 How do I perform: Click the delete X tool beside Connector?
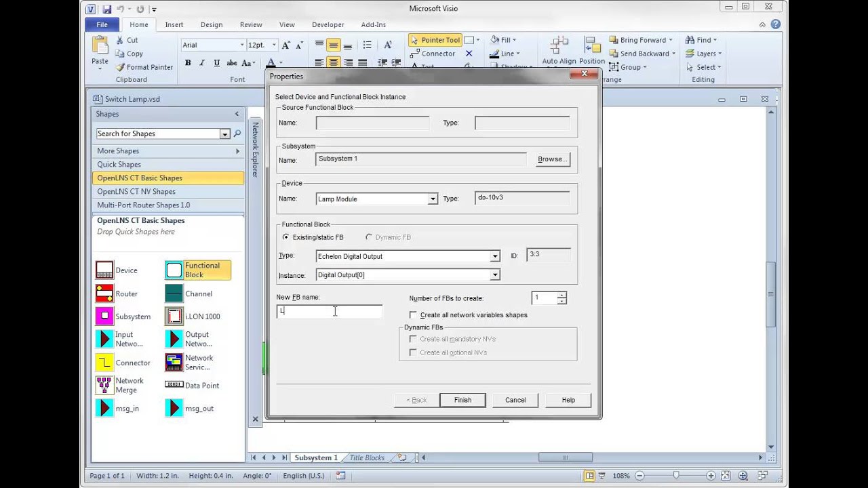pos(469,54)
